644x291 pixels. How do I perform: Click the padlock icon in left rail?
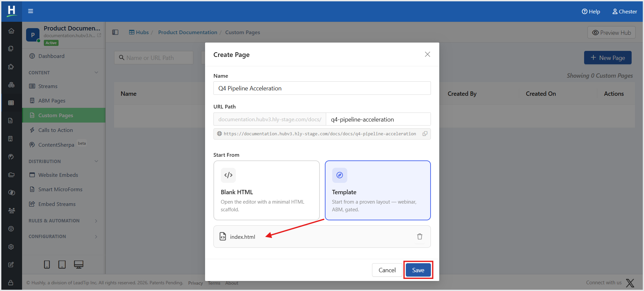[x=11, y=283]
